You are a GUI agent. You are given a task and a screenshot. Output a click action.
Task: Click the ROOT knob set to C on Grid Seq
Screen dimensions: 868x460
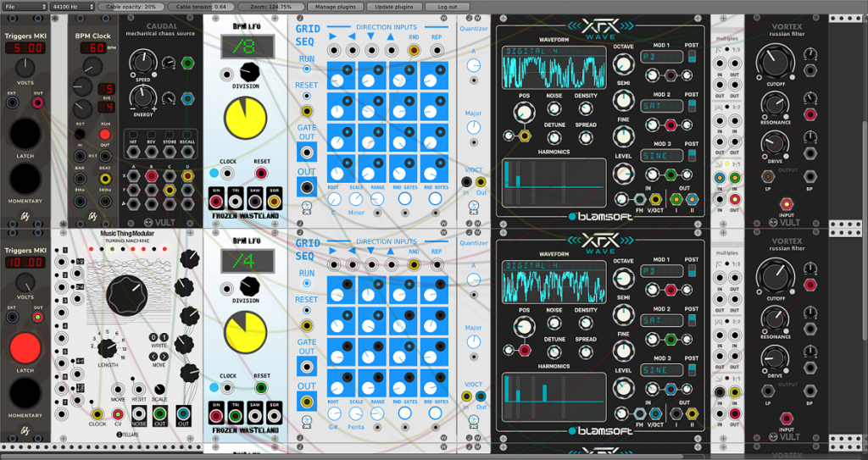(334, 199)
